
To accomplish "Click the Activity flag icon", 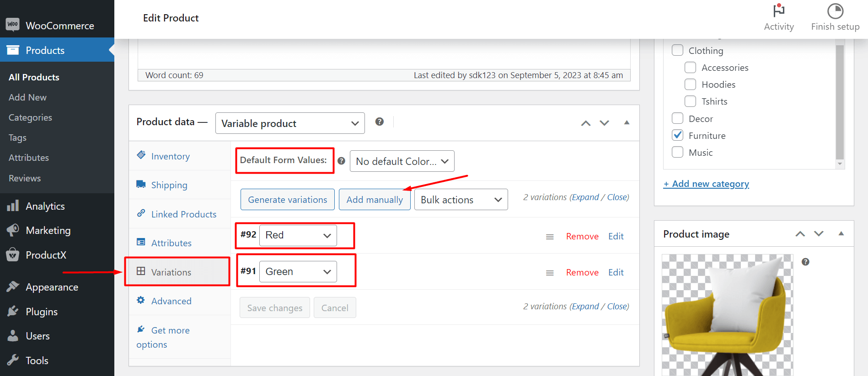I will 778,11.
